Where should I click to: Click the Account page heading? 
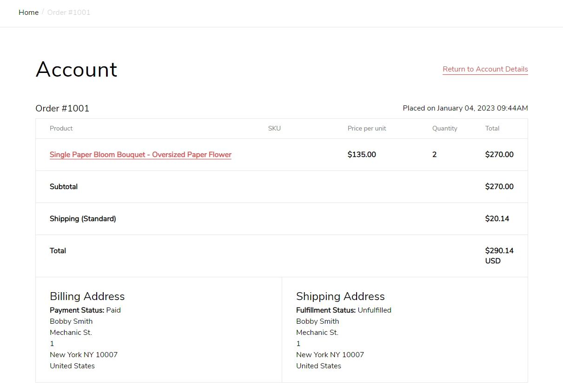(76, 69)
